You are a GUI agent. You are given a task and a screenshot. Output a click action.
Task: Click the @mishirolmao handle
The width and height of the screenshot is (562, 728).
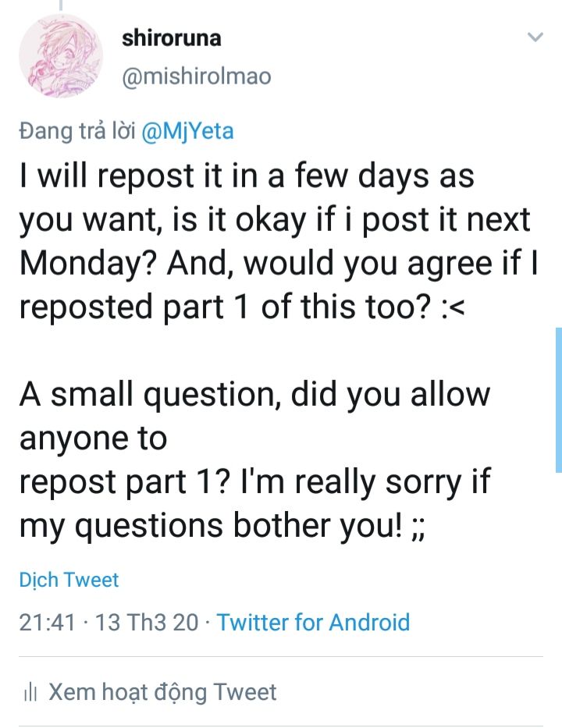(196, 77)
